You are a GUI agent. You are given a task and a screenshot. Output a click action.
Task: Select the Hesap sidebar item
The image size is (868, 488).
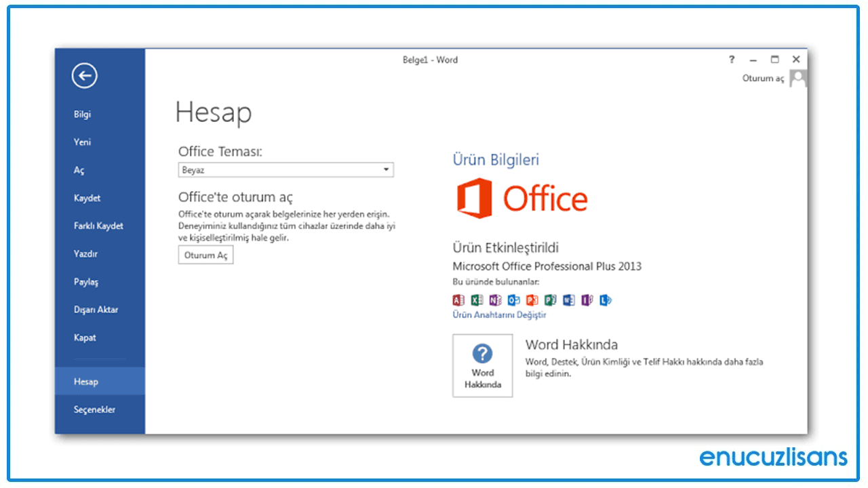(100, 382)
